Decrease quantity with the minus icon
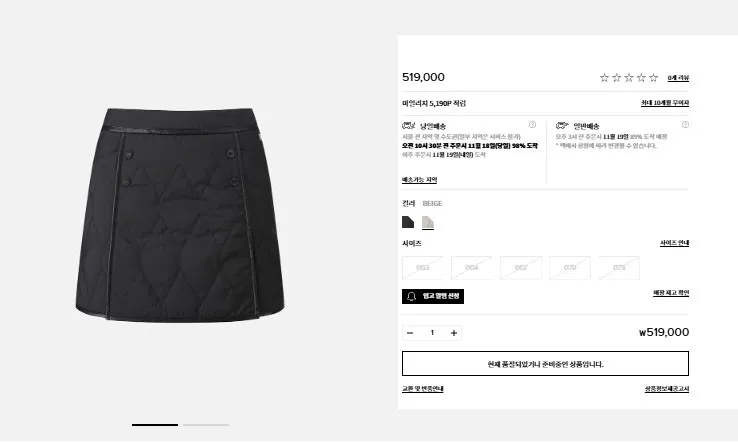Image resolution: width=738 pixels, height=443 pixels. (x=410, y=333)
